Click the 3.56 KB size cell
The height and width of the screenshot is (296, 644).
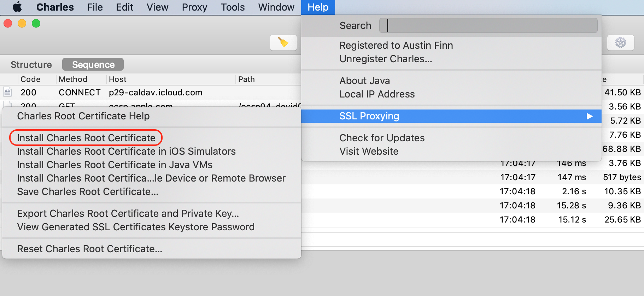coord(625,107)
